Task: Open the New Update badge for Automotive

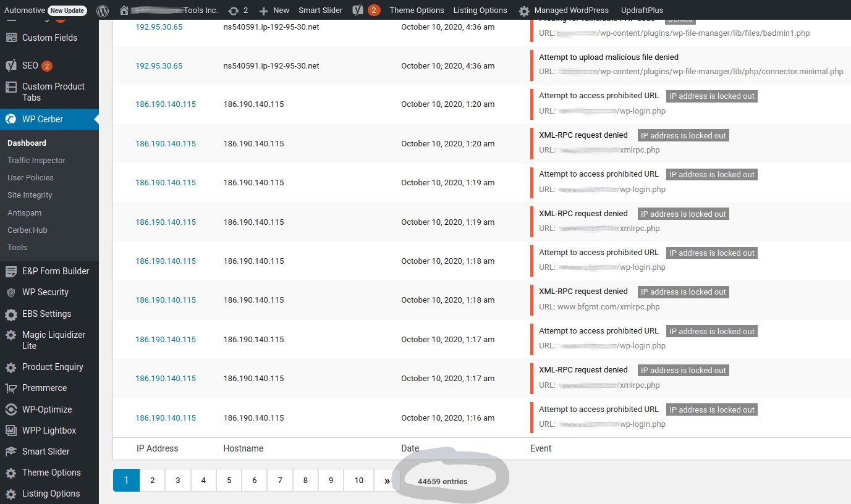Action: [67, 10]
